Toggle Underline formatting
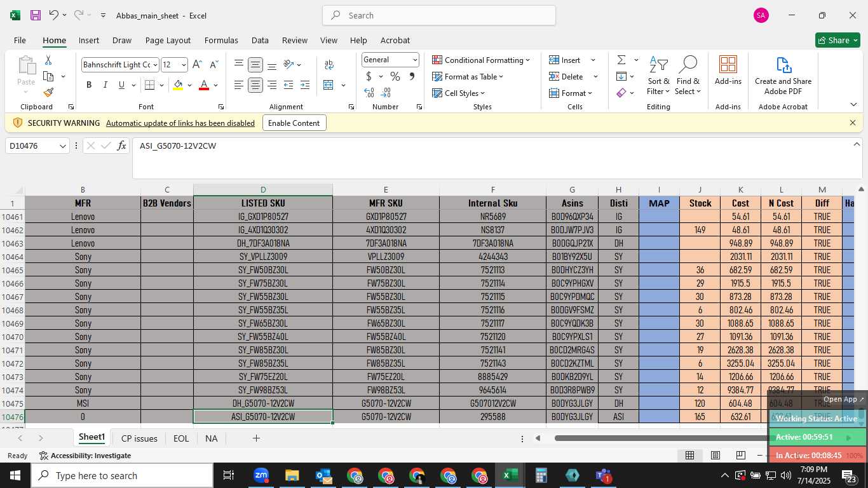Image resolution: width=868 pixels, height=488 pixels. 121,85
